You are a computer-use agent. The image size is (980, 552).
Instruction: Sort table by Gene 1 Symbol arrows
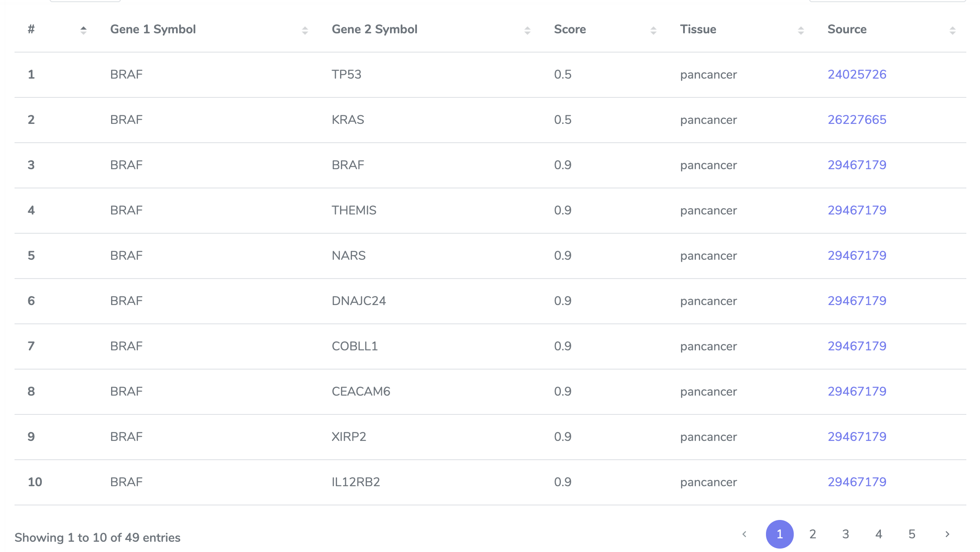(x=305, y=30)
